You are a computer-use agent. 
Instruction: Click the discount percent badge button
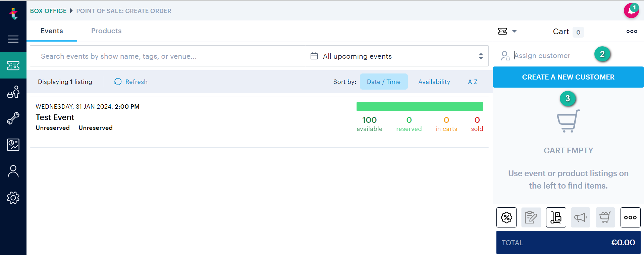506,217
